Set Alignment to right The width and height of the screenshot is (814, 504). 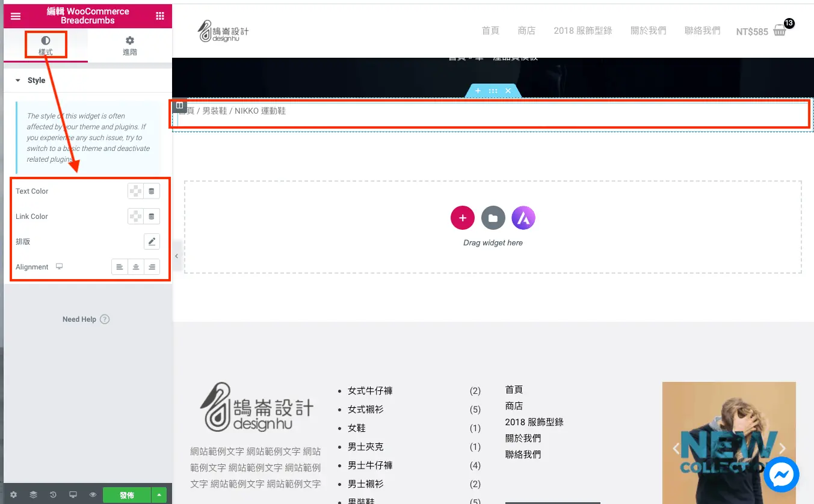pyautogui.click(x=152, y=267)
